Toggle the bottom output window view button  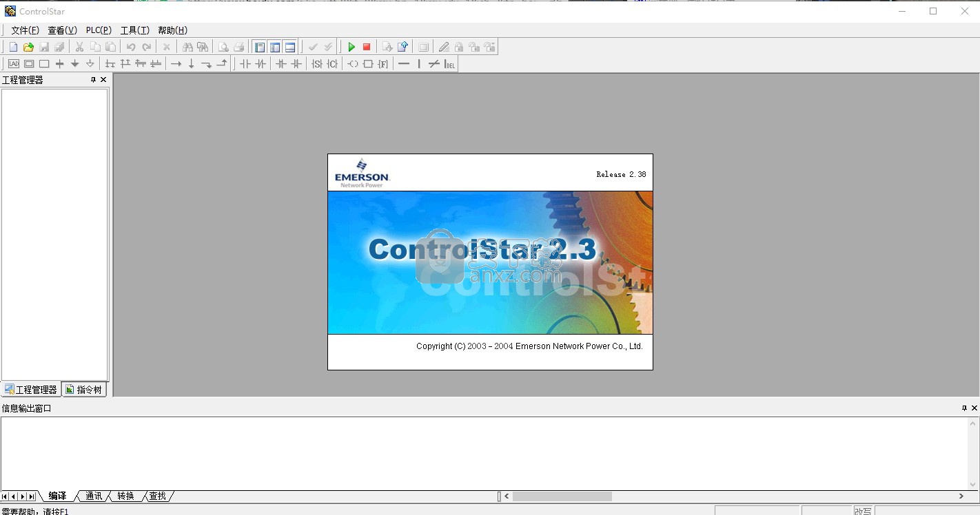click(x=290, y=47)
